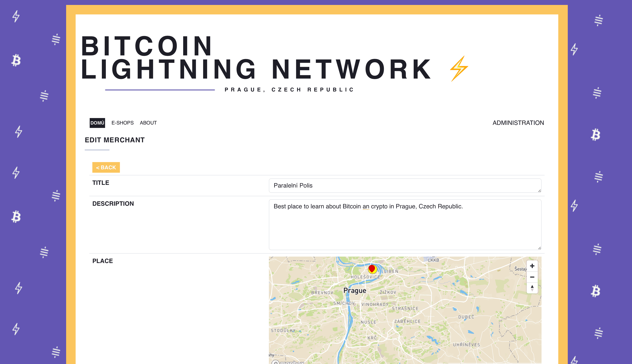The width and height of the screenshot is (632, 364).
Task: Click the BACK button
Action: click(x=106, y=167)
